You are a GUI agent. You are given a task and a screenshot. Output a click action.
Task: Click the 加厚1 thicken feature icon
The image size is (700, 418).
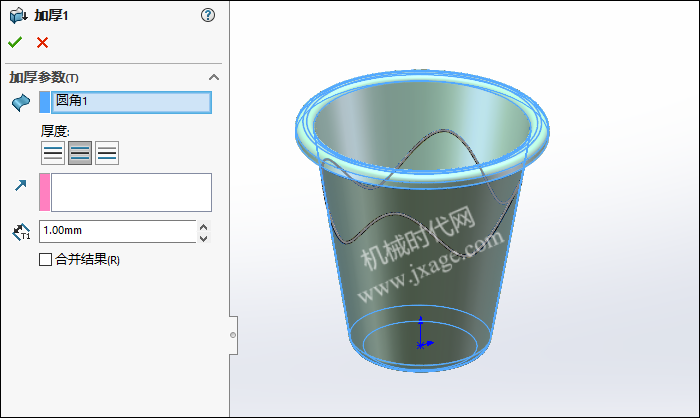tap(18, 16)
